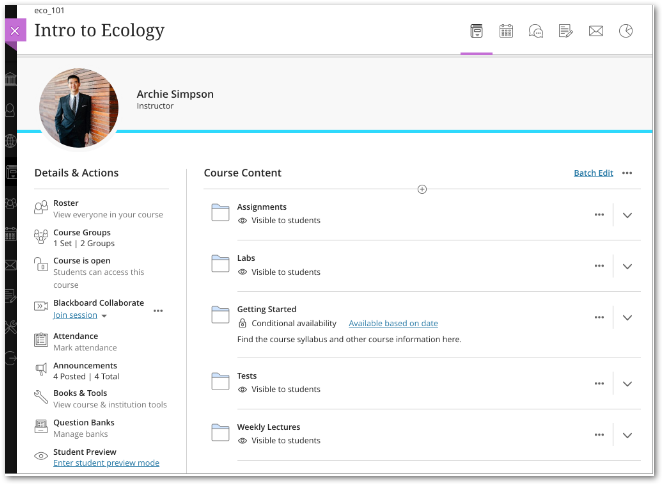Toggle Tests visibility to students
663x485 pixels.
(279, 389)
